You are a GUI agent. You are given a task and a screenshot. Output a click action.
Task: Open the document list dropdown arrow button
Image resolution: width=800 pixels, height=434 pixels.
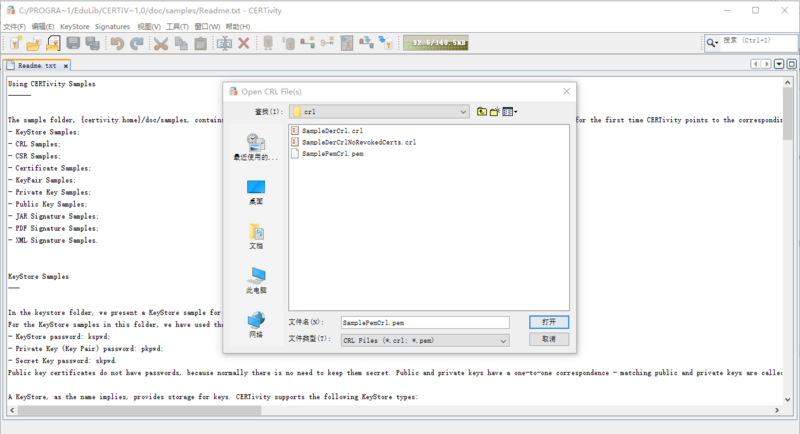(x=779, y=64)
